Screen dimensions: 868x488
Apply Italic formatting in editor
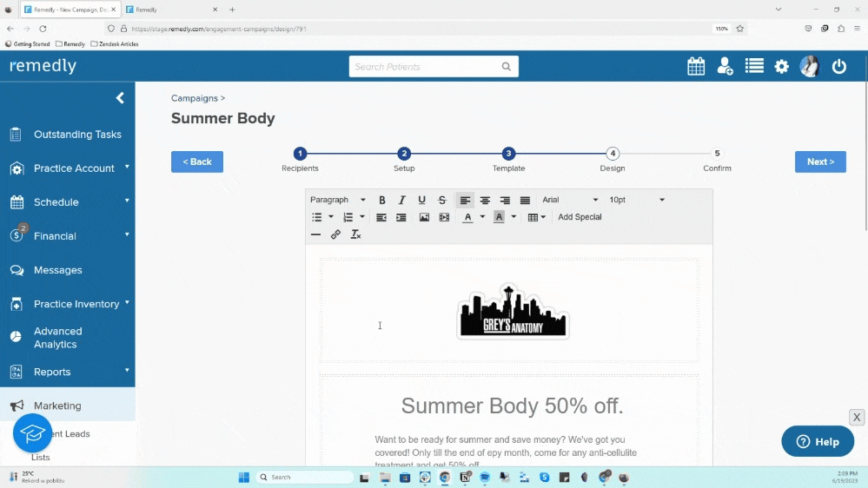click(402, 200)
